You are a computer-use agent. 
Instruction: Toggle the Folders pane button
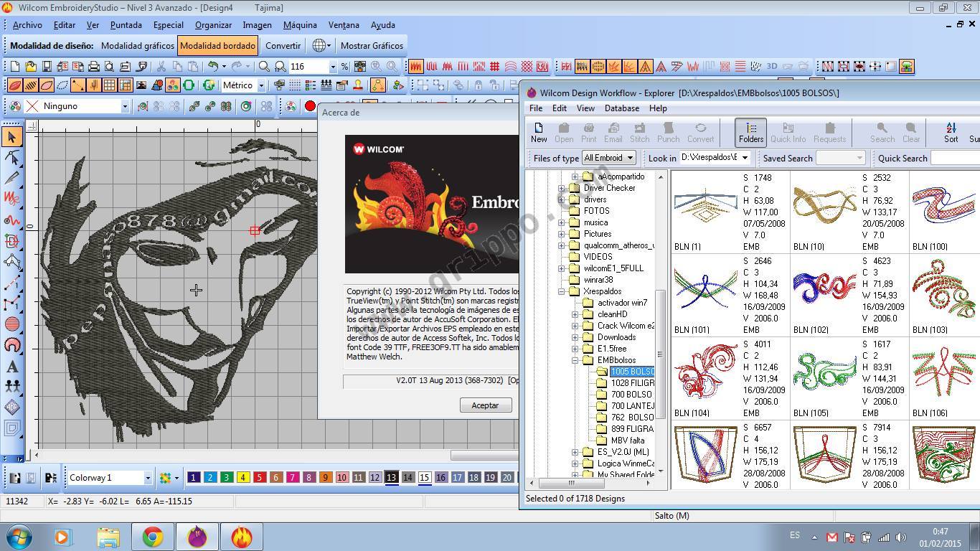[750, 132]
